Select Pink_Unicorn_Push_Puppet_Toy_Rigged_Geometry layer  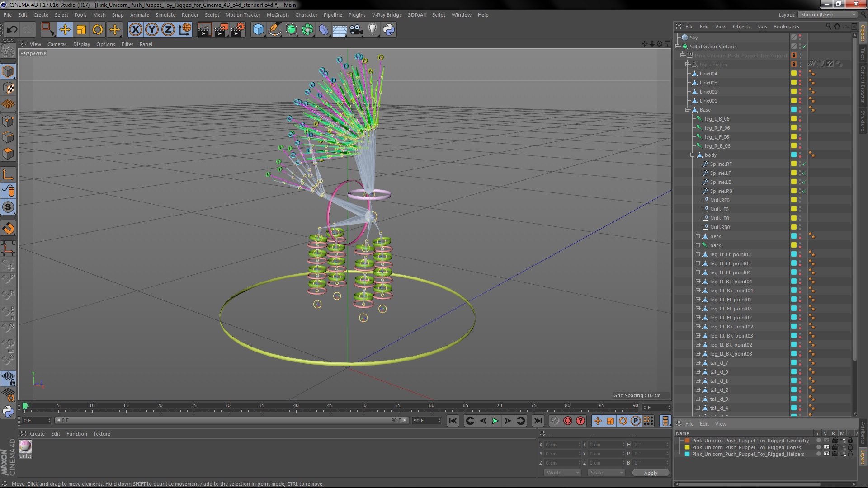pos(750,441)
